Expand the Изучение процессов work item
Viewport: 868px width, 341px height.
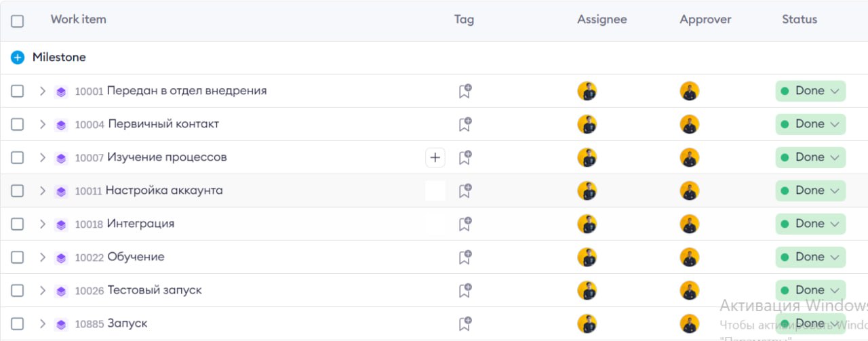42,157
